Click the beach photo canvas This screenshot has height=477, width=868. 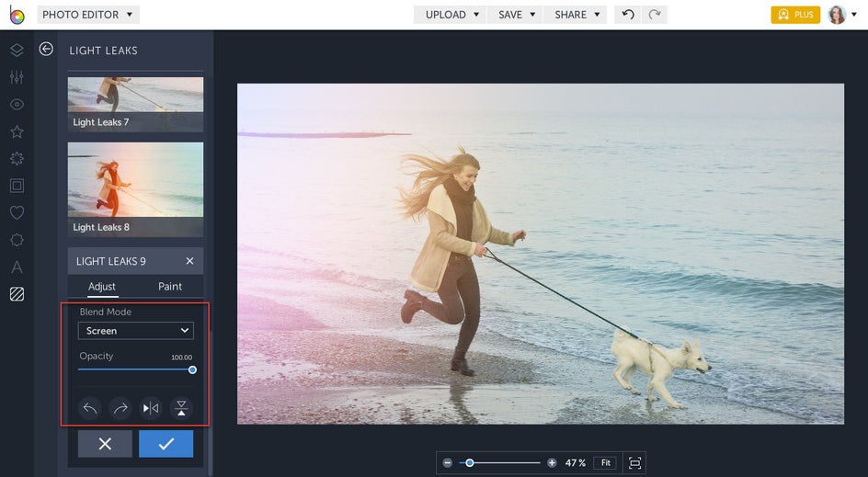click(541, 254)
